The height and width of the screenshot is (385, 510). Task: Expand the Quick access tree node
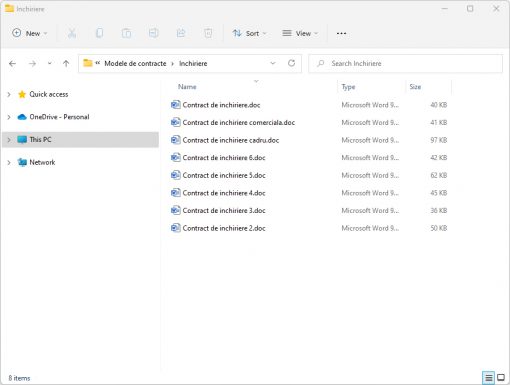pos(9,94)
